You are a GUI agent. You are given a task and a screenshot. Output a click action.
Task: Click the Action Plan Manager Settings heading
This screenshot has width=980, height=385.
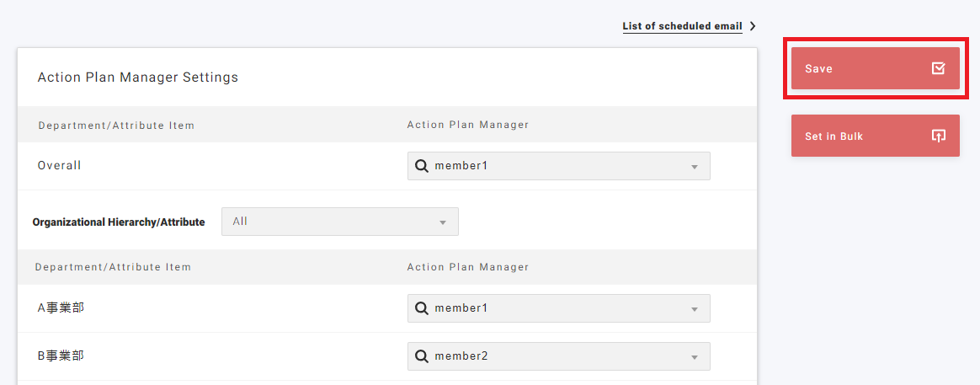click(x=138, y=78)
